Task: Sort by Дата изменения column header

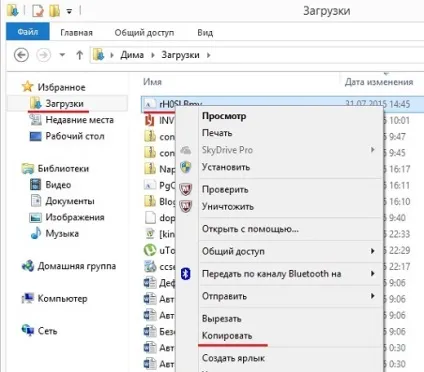Action: [x=379, y=82]
